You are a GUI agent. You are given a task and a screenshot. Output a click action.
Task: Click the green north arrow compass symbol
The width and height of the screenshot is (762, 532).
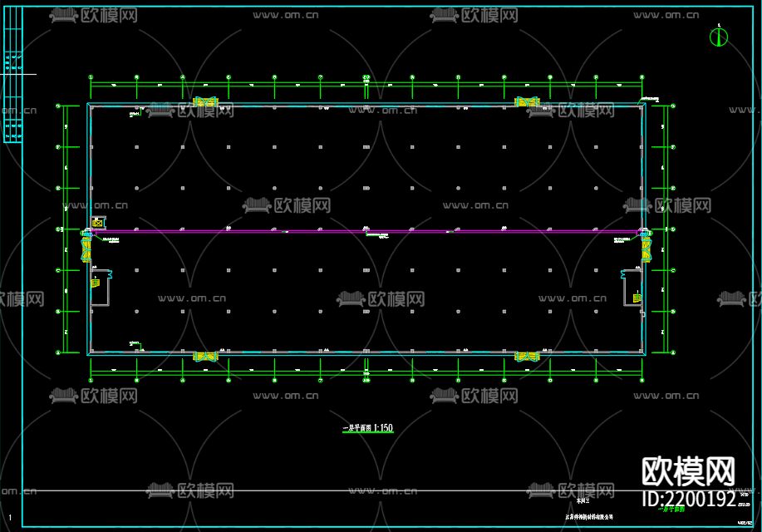pos(718,37)
